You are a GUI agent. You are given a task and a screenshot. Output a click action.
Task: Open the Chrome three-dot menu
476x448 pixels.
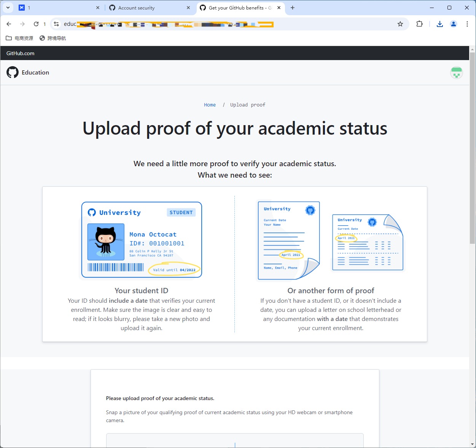tap(467, 24)
